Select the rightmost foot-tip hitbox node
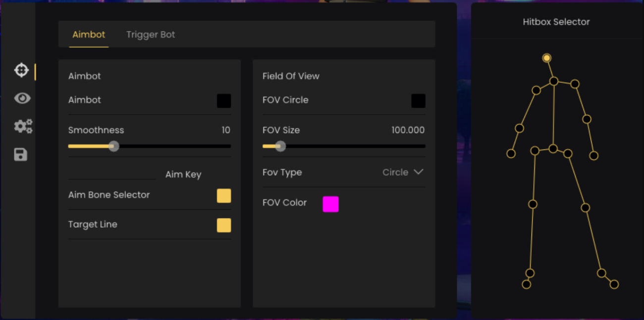 (614, 284)
